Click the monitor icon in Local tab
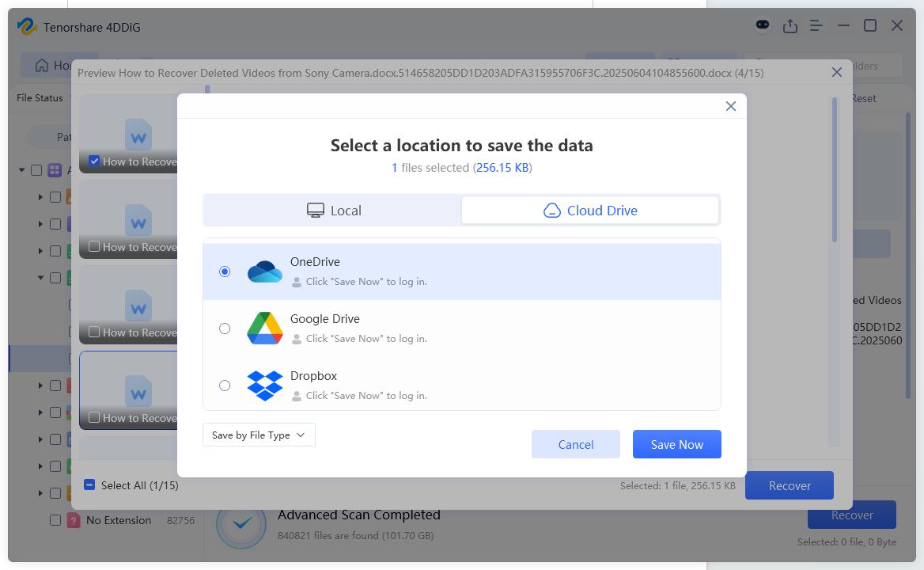 316,211
